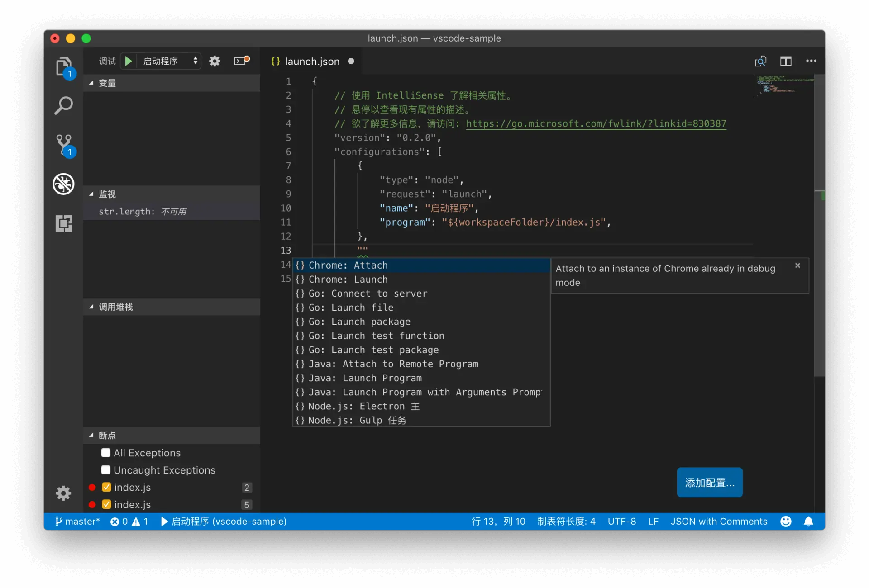Collapse the 调用堆栈 section
Image resolution: width=869 pixels, height=588 pixels.
click(x=116, y=307)
